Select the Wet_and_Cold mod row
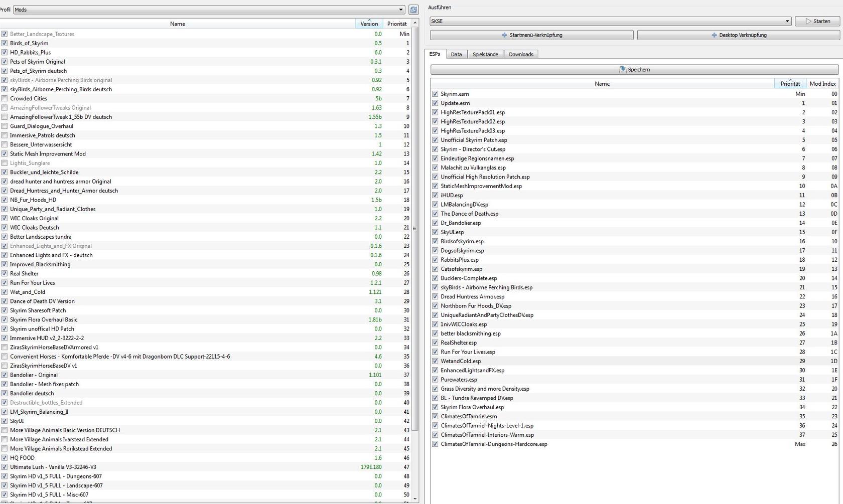This screenshot has height=504, width=843. [x=28, y=292]
